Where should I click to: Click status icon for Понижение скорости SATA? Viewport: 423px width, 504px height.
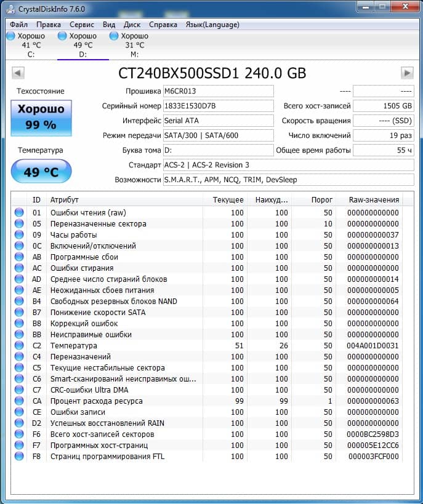coord(19,312)
